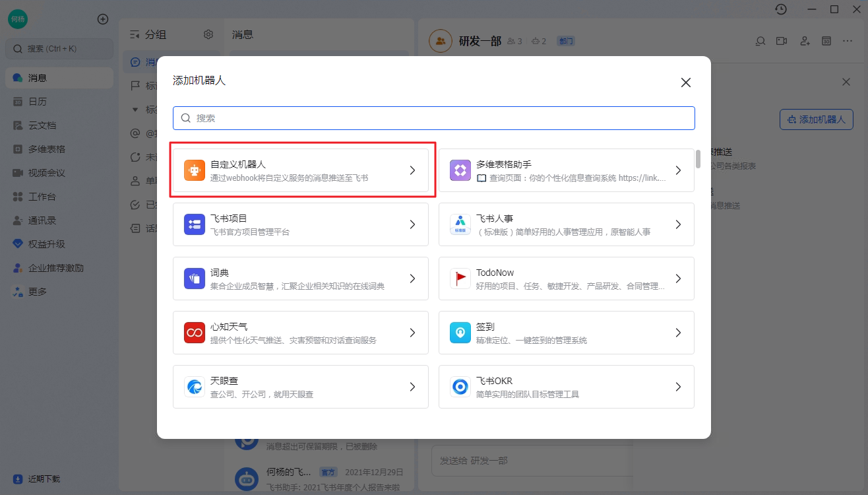Click the 飞书OKR target icon
This screenshot has width=868, height=495.
460,387
